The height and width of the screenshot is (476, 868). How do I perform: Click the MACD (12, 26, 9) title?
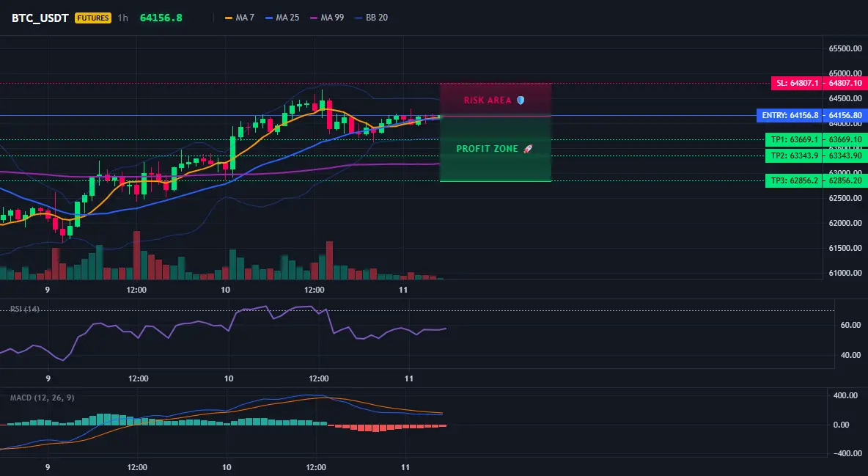click(x=42, y=398)
